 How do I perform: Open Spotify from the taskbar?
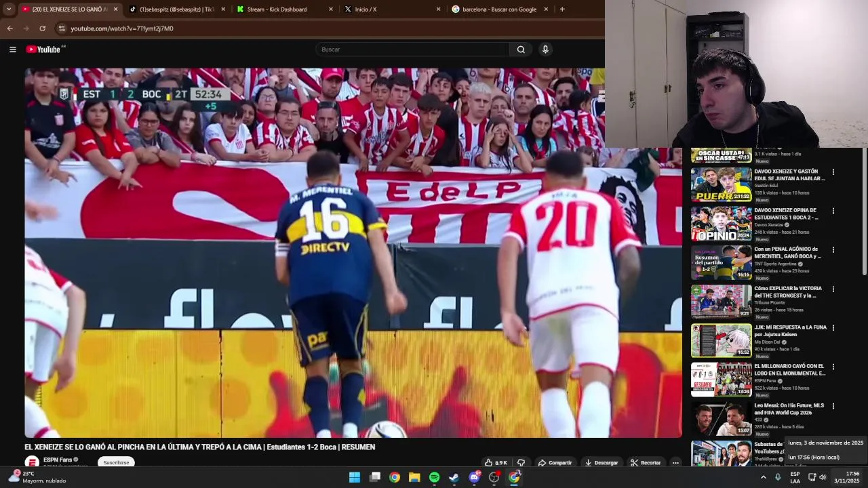[435, 477]
